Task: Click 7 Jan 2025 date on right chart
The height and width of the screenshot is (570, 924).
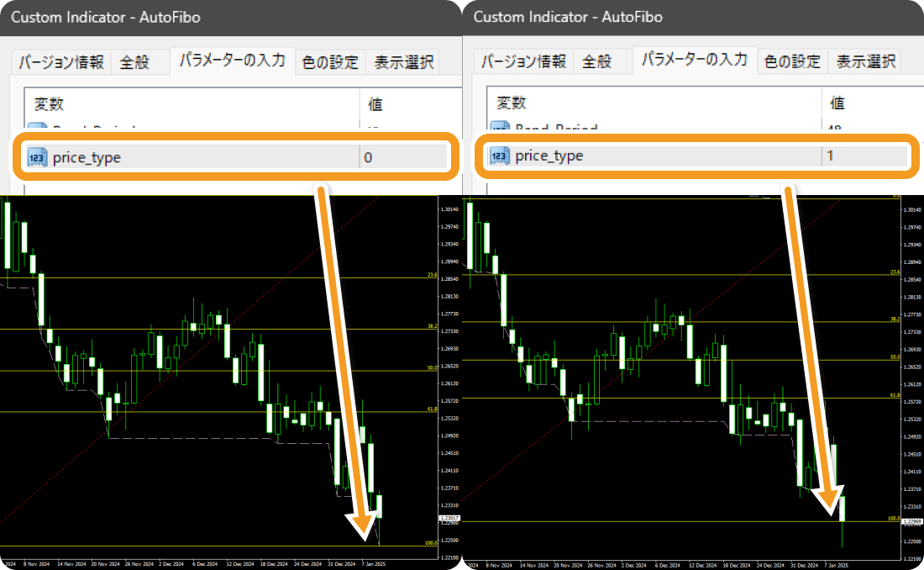Action: click(x=836, y=565)
